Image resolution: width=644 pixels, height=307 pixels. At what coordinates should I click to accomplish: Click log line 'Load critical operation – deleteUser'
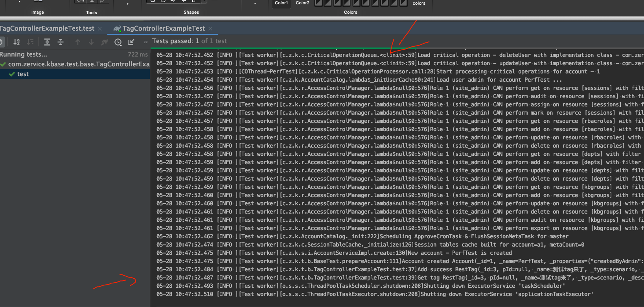click(x=400, y=55)
